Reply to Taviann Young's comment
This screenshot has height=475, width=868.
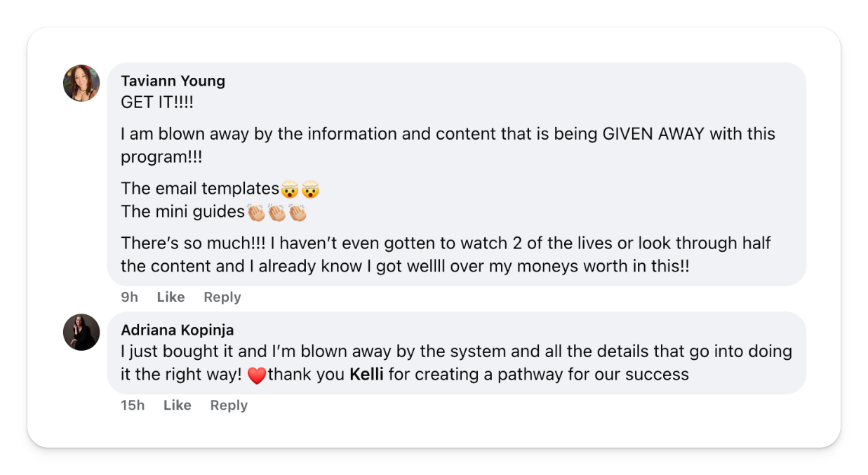(x=222, y=297)
